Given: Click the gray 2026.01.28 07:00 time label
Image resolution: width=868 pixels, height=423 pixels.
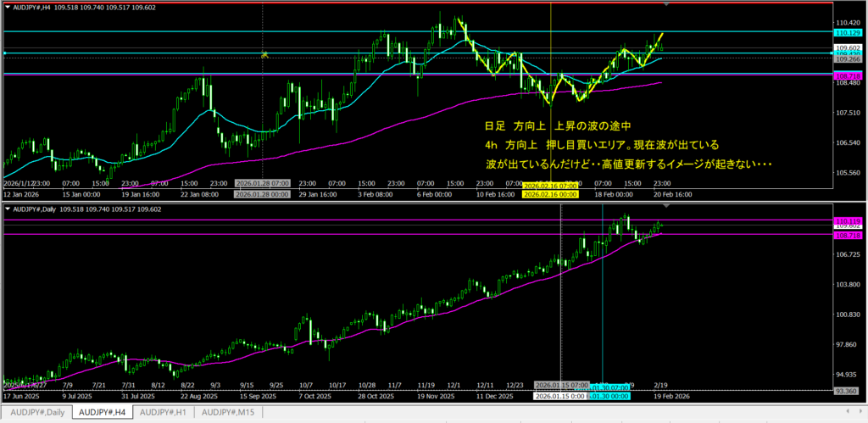Looking at the screenshot, I should click(x=262, y=183).
